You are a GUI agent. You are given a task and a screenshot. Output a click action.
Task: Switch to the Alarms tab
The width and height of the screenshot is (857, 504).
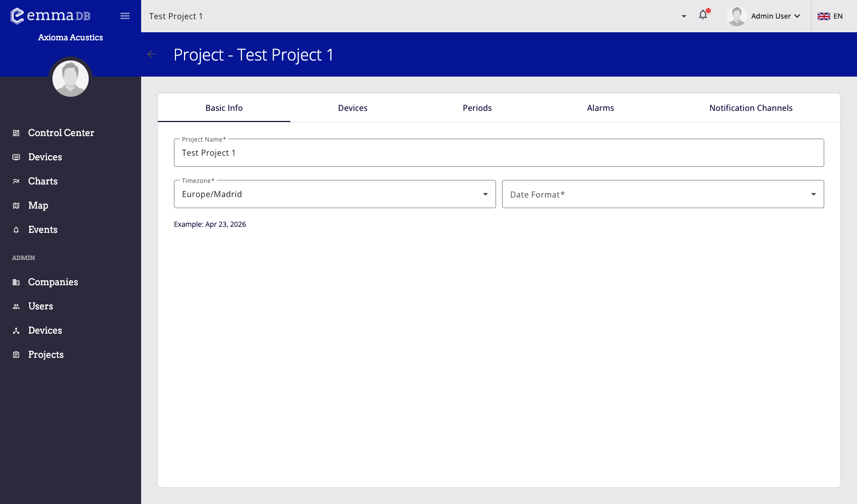[600, 108]
